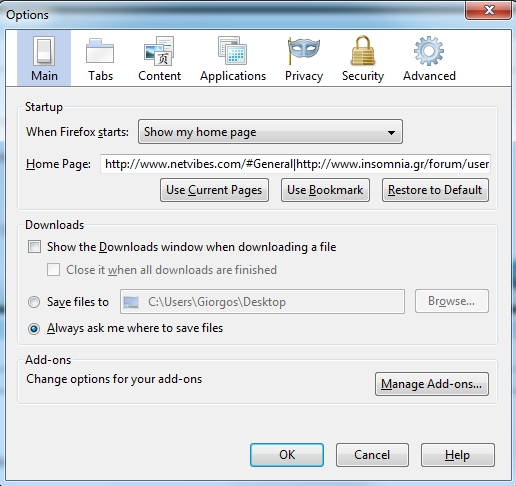Click the Use Current Pages button
The image size is (516, 486).
tap(214, 190)
